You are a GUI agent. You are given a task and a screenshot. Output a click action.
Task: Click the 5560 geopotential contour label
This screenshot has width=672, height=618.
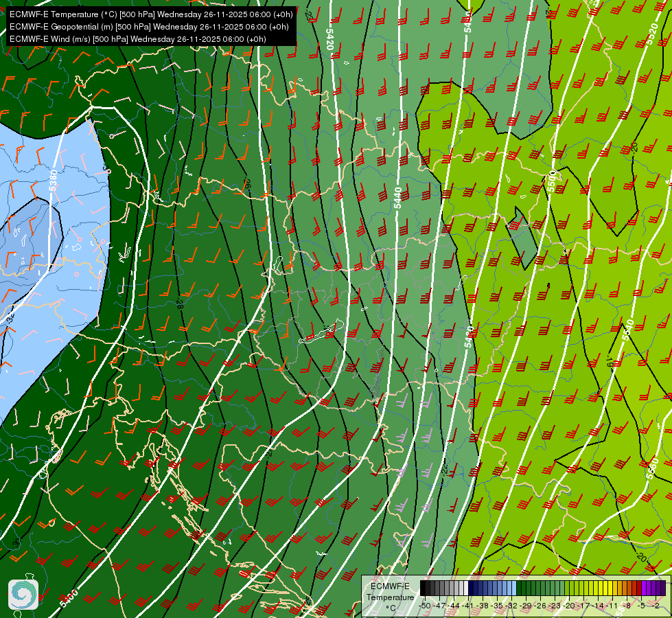pyautogui.click(x=652, y=469)
